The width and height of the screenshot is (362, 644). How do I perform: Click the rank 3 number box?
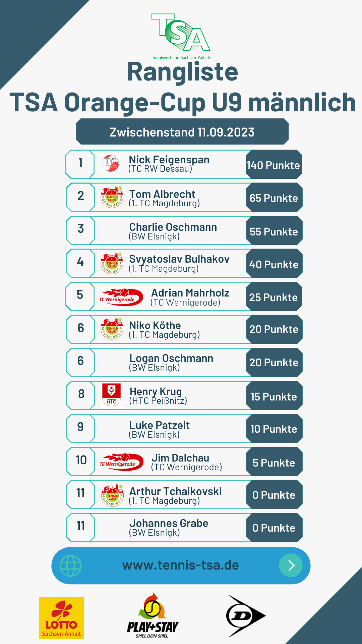click(80, 229)
